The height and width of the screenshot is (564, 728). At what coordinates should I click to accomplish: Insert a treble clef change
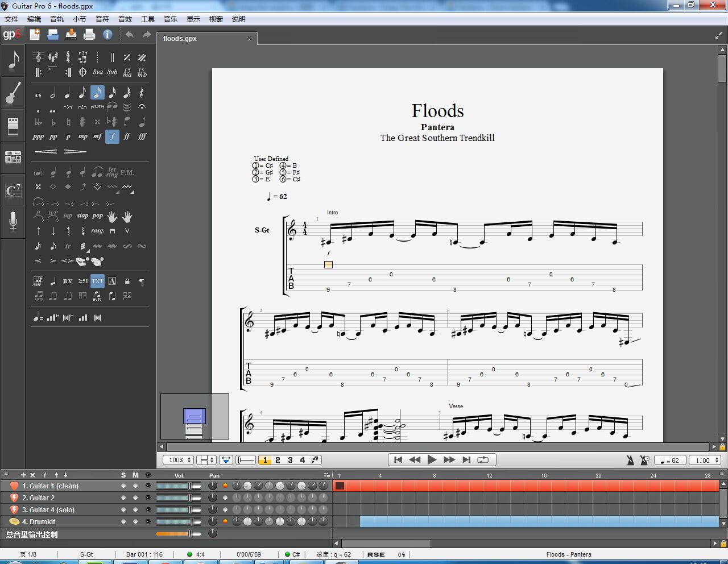(38, 57)
